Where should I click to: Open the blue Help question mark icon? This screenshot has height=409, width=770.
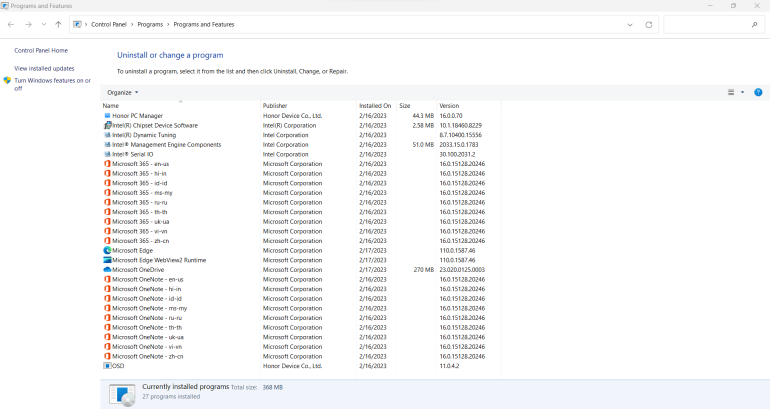point(758,92)
